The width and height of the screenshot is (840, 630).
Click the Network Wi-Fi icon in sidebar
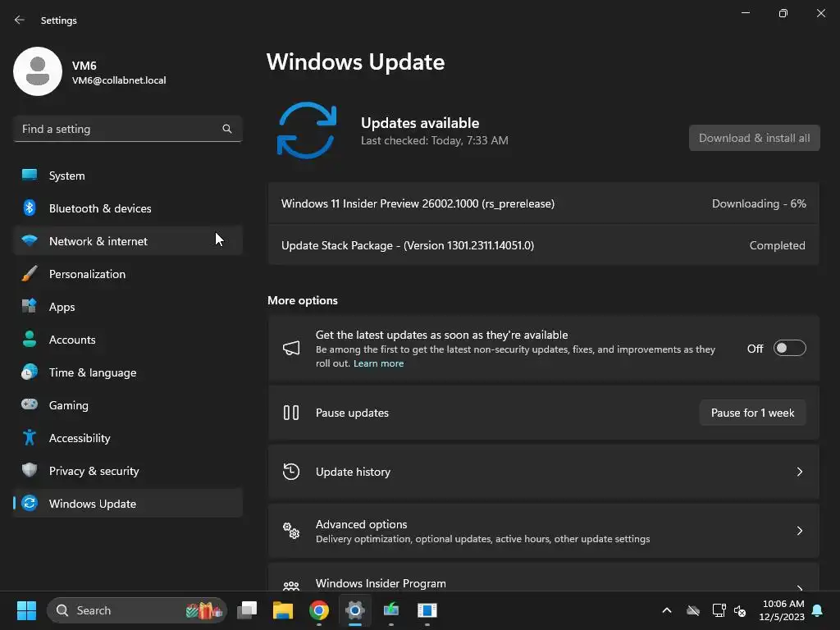30,240
